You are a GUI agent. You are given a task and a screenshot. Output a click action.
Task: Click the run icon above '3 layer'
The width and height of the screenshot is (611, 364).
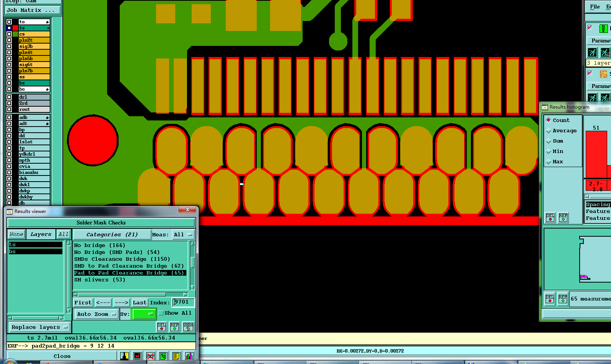pos(592,52)
